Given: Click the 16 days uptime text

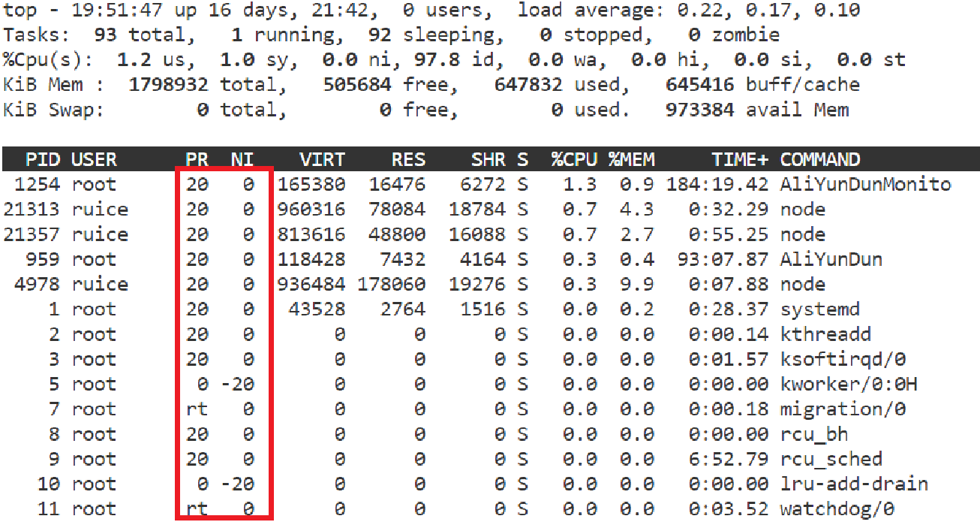Looking at the screenshot, I should [237, 11].
